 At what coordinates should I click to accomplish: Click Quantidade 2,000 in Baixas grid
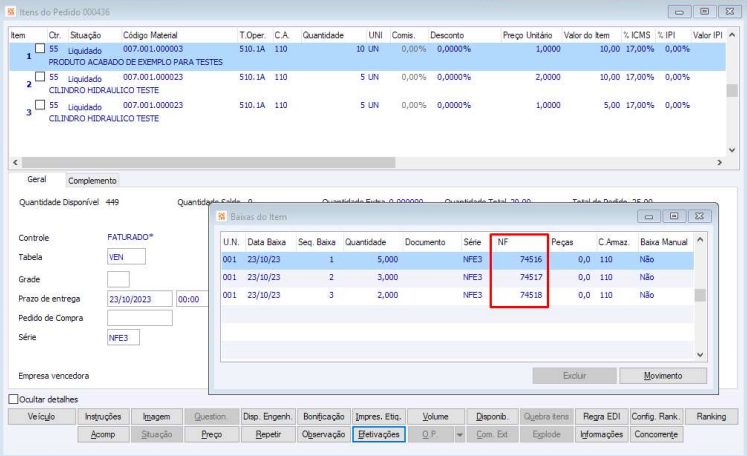click(x=387, y=295)
